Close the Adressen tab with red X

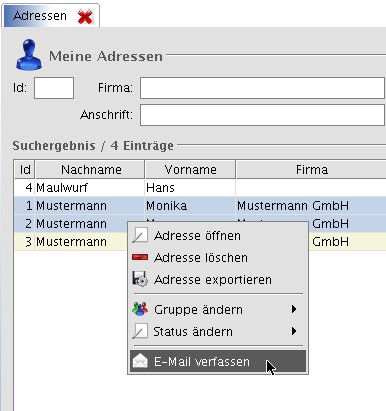85,17
